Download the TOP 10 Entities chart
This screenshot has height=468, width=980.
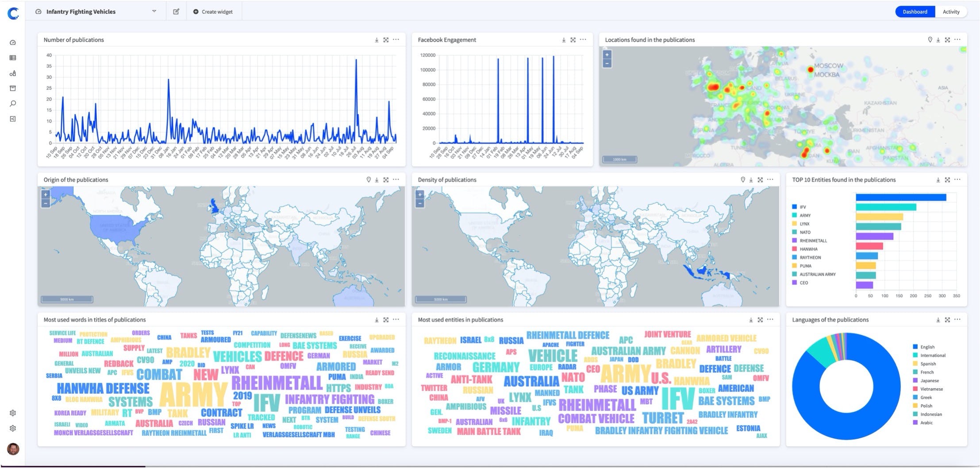(938, 180)
